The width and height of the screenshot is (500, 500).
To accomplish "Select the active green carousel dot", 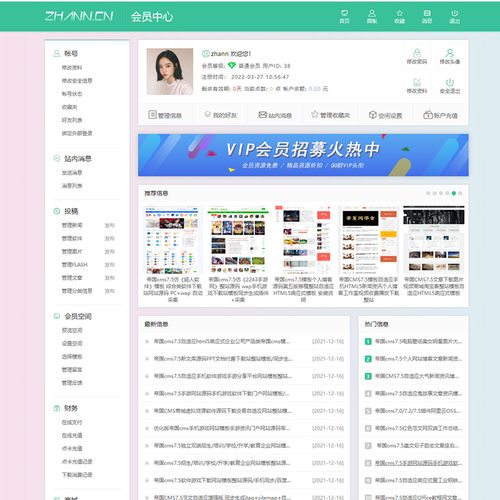I will (x=454, y=193).
